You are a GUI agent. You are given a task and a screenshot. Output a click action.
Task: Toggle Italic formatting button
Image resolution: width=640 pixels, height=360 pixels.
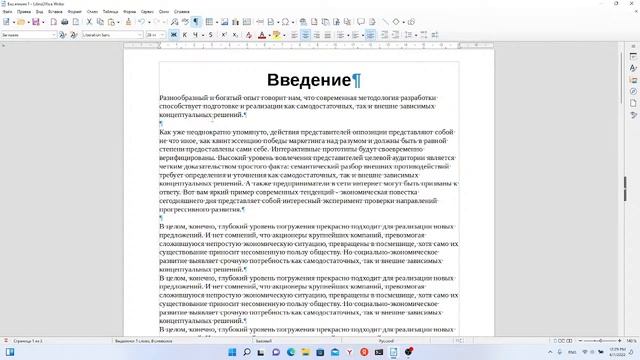point(184,35)
